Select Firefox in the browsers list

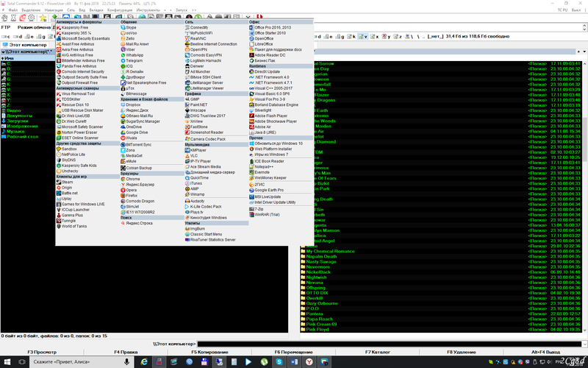(129, 196)
